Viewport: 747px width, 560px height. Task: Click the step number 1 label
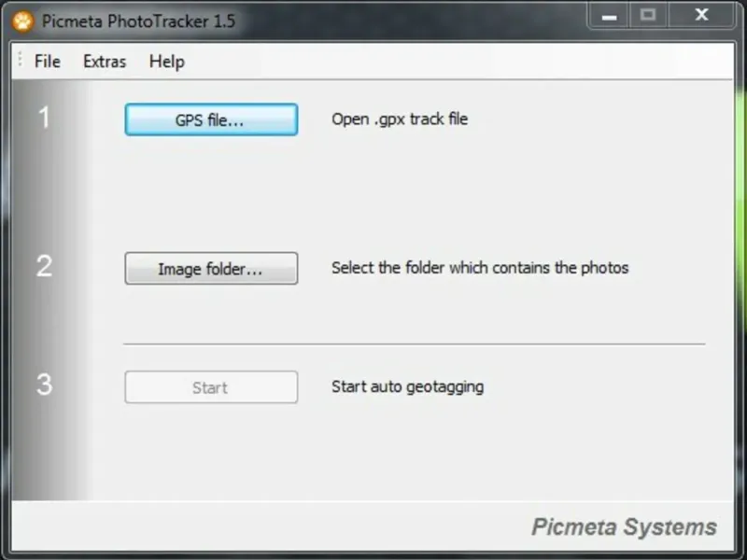pos(44,119)
